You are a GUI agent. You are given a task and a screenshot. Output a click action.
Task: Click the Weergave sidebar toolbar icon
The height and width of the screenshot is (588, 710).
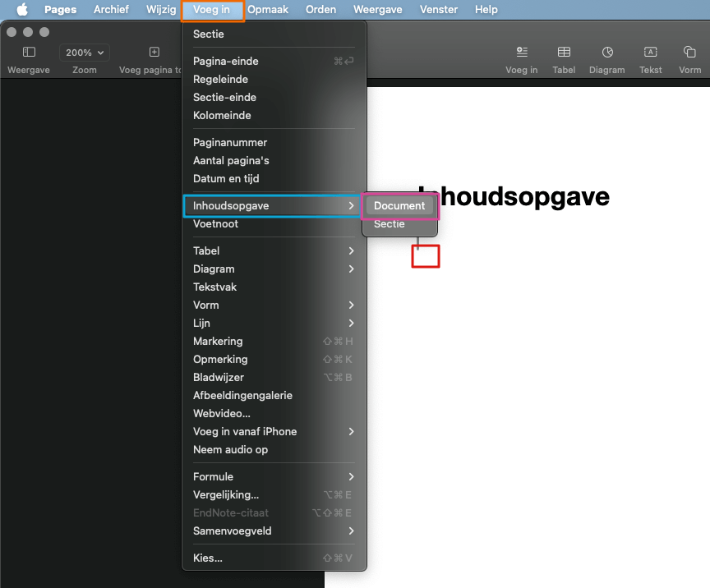pyautogui.click(x=29, y=52)
